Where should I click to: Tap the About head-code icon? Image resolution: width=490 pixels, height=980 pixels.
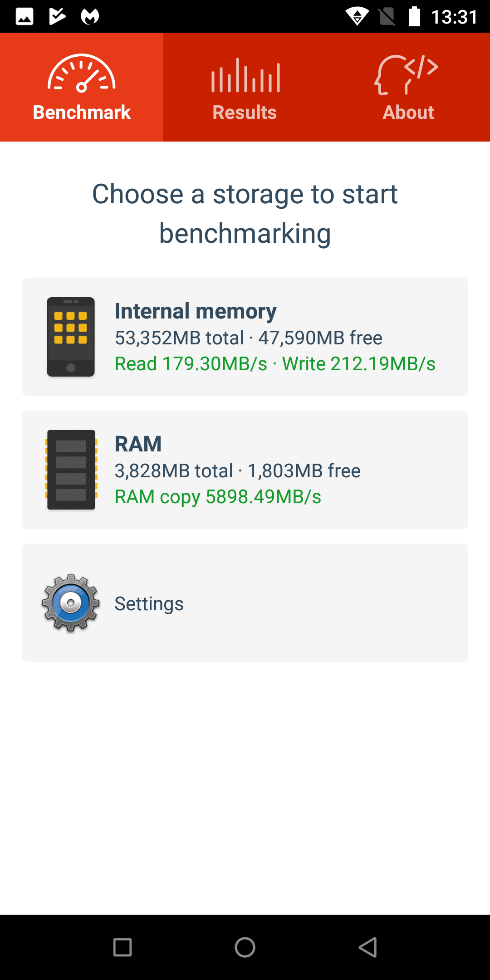407,75
